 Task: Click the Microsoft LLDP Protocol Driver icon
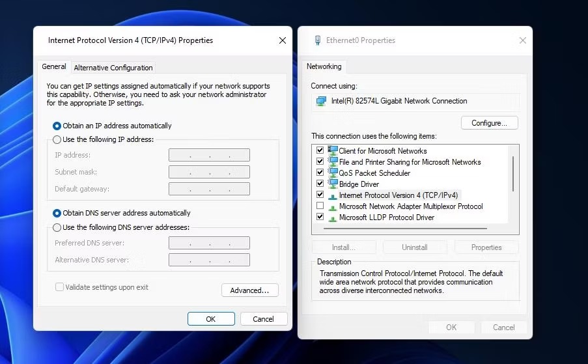[333, 217]
